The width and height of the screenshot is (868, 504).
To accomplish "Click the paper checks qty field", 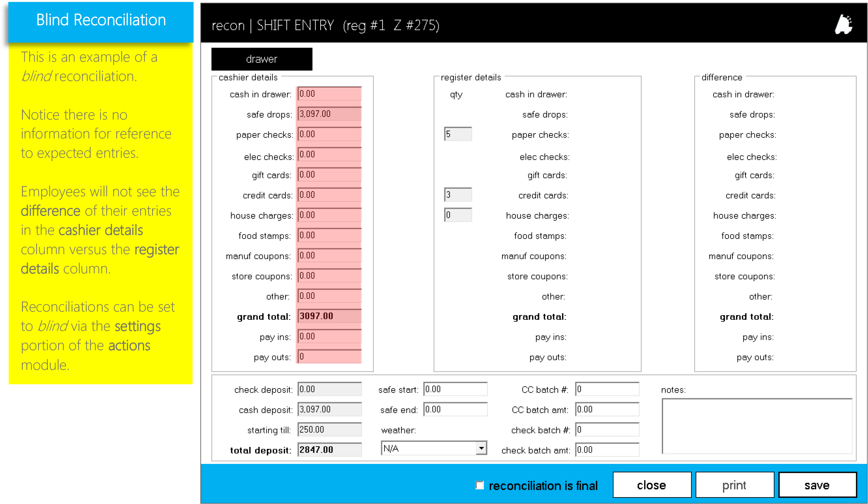I will tap(458, 134).
